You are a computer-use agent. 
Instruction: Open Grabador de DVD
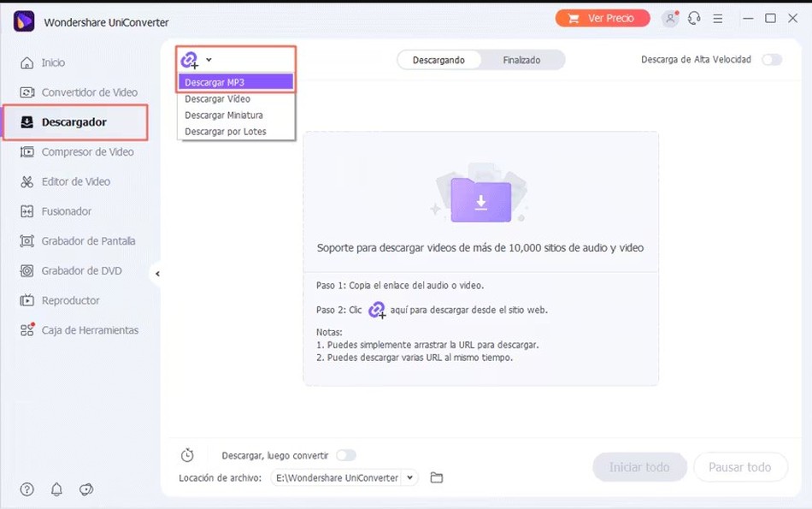[71, 270]
